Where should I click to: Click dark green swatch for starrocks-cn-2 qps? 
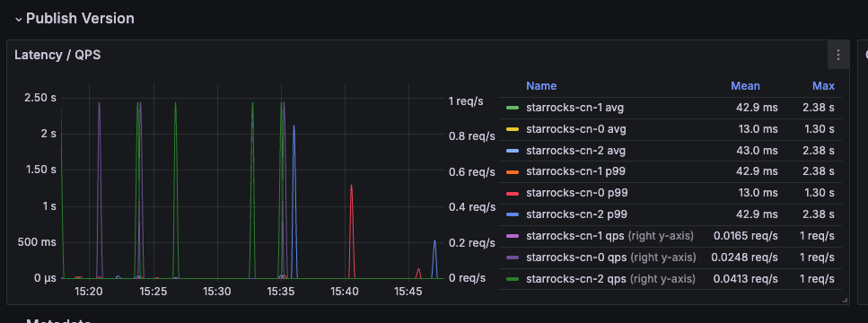pyautogui.click(x=513, y=278)
